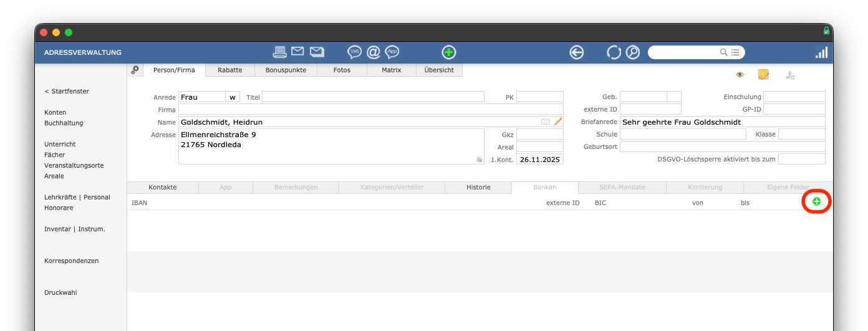The height and width of the screenshot is (331, 868).
Task: Click the SMS speech bubble icon
Action: (354, 52)
